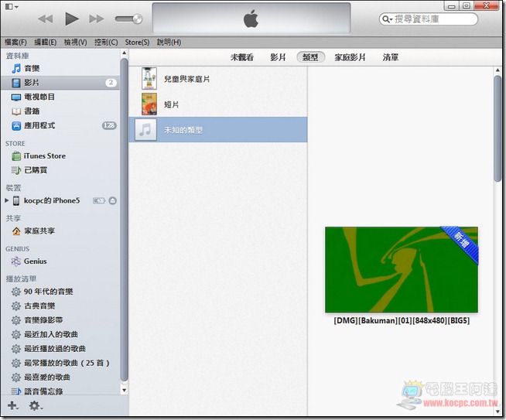Open the Store(S) menu
506x420 pixels.
click(x=137, y=43)
